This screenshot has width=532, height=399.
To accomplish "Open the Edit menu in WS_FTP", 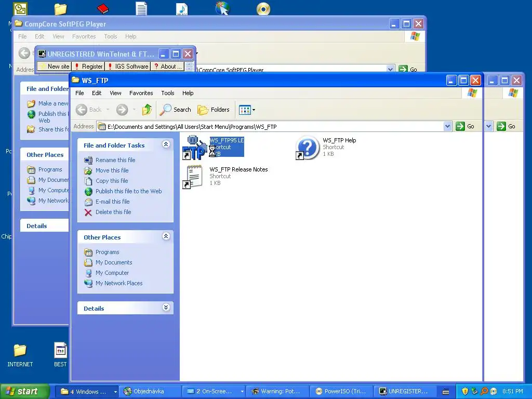I will pos(97,93).
